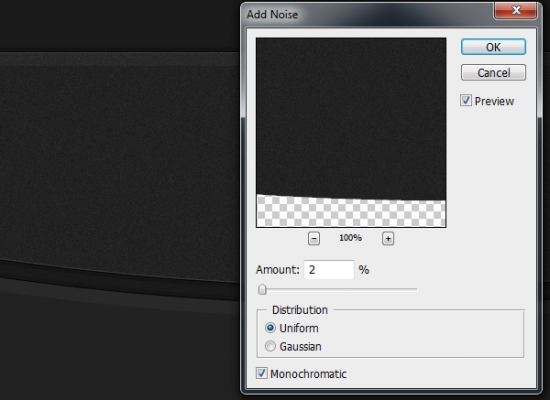Screen dimensions: 550x400
Task: Close the Add Noise dialog
Action: pos(516,10)
